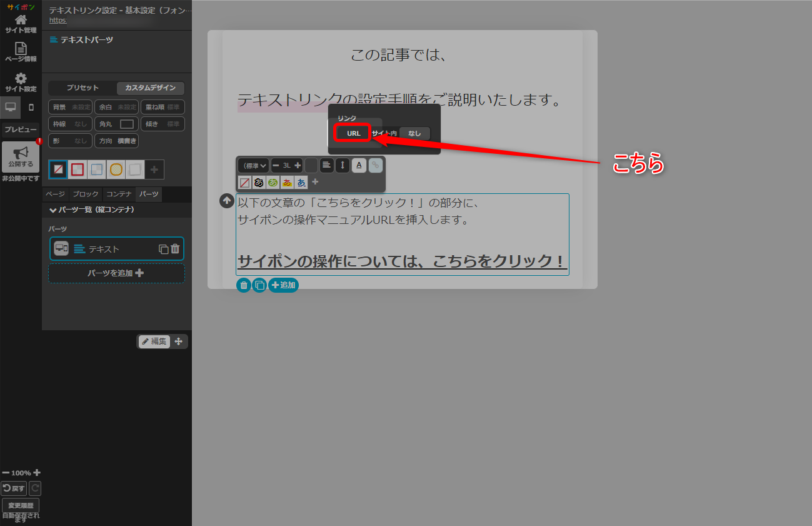Switch to the パーツ tab
Screen dimensions: 812x526
149,195
